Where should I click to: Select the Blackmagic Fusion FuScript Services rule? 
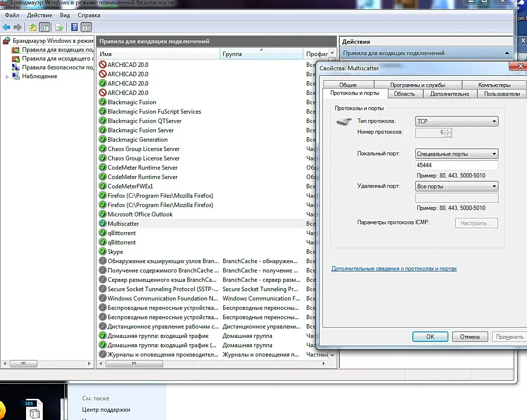[154, 111]
